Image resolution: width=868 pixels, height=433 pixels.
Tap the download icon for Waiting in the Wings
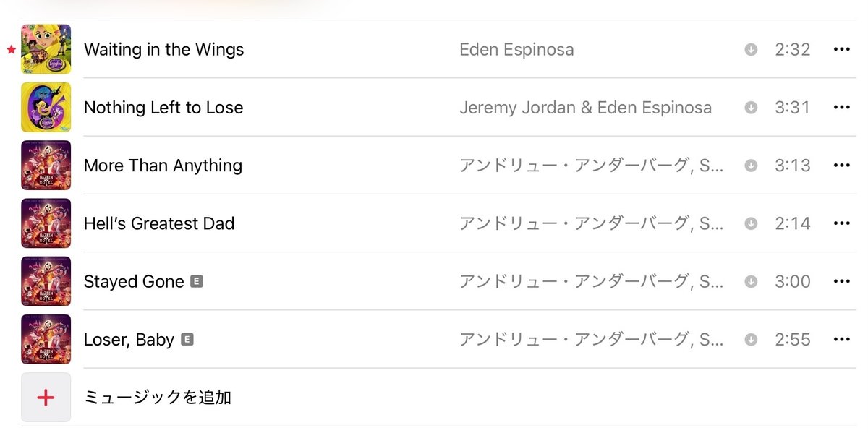point(751,50)
